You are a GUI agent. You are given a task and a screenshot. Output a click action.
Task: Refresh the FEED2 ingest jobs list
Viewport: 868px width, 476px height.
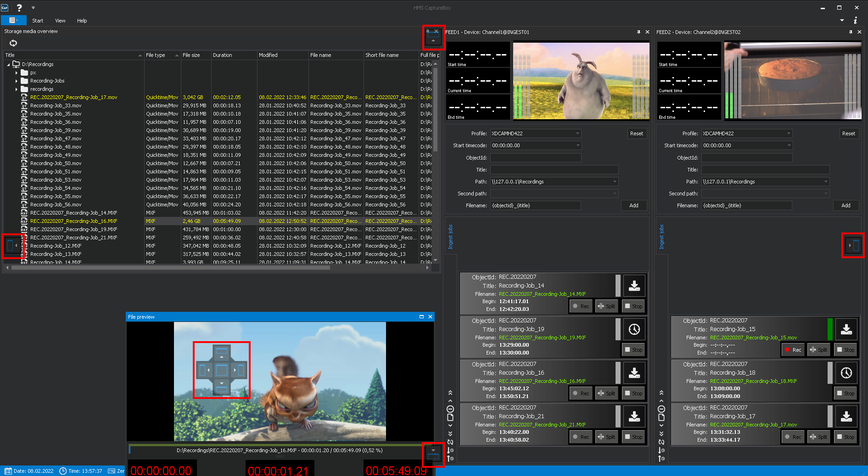point(661,442)
